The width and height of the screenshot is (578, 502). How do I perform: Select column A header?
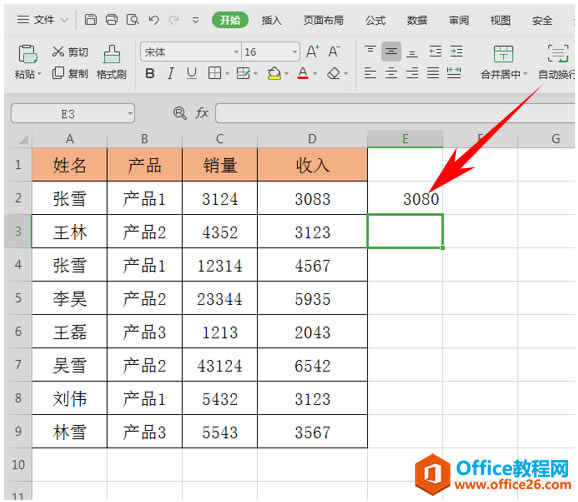click(x=69, y=139)
